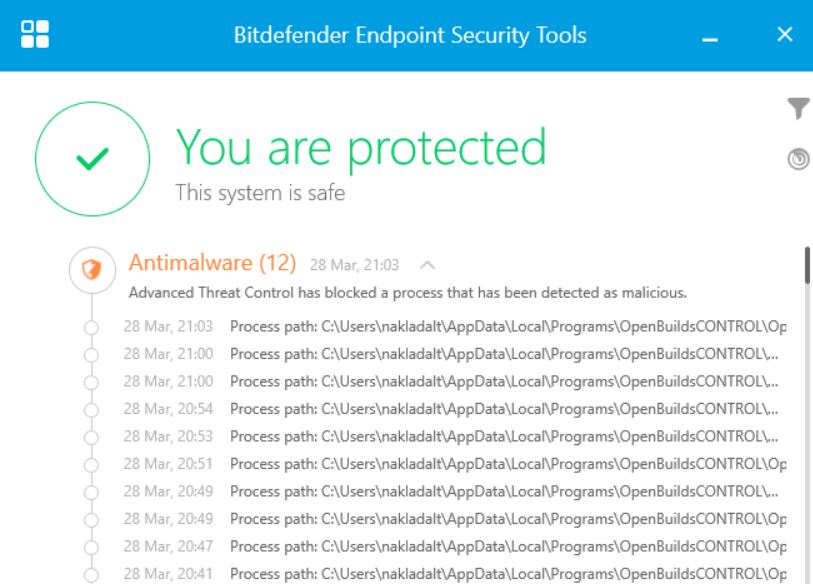Image resolution: width=813 pixels, height=584 pixels.
Task: Select the 28 Mar, 20:41 event entry
Action: point(455,574)
